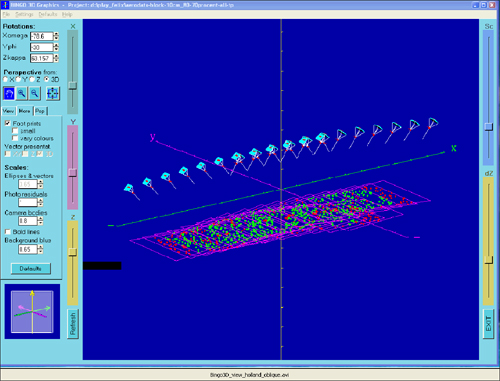This screenshot has width=500, height=381.
Task: Increase Camera bodies scale value
Action: coord(40,219)
